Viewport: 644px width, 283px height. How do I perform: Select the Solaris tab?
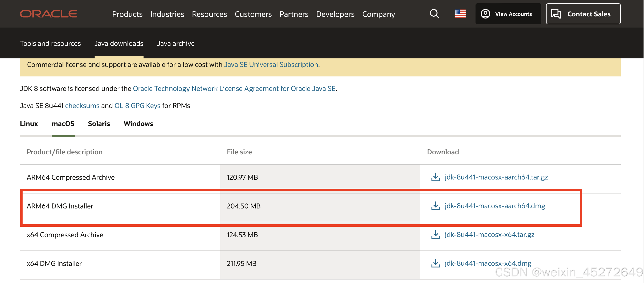(99, 124)
